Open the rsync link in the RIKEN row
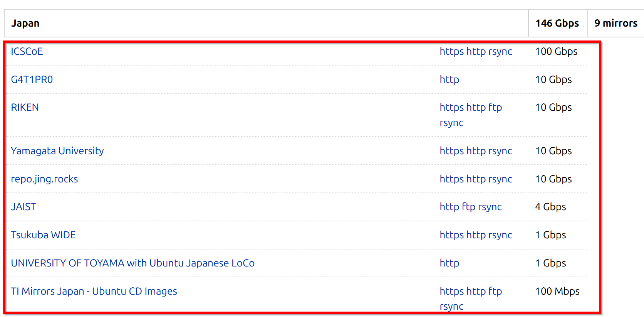This screenshot has width=644, height=317. [451, 123]
